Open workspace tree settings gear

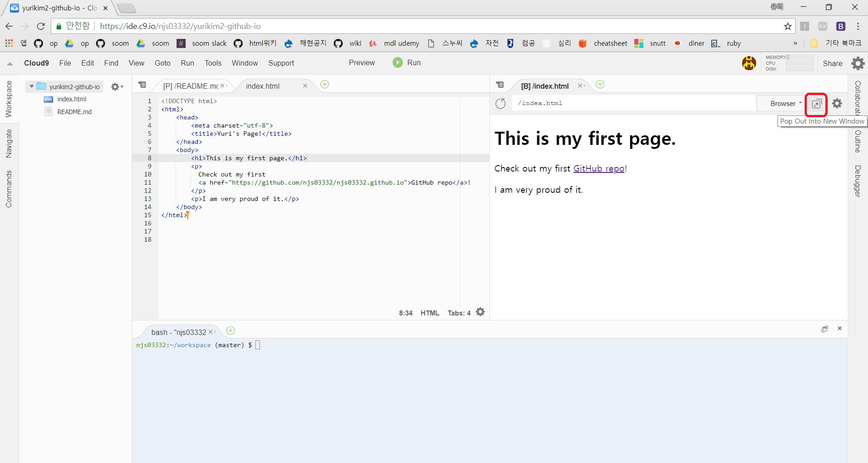(117, 86)
